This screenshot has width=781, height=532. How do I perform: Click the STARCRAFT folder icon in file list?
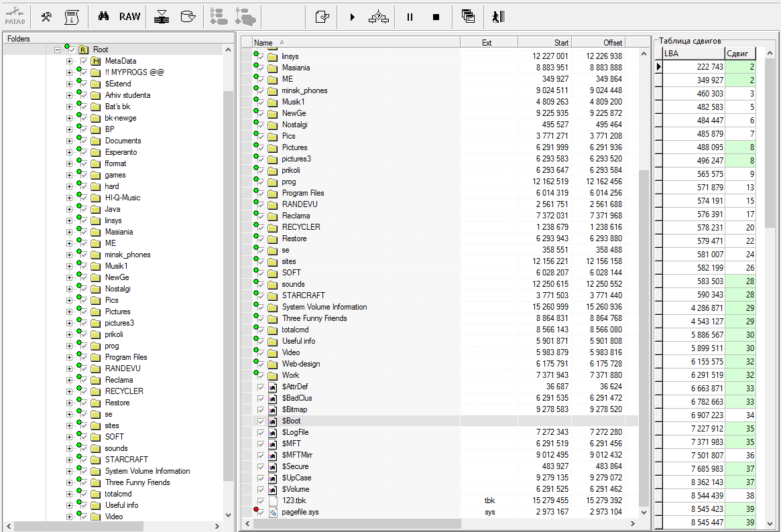(x=272, y=295)
